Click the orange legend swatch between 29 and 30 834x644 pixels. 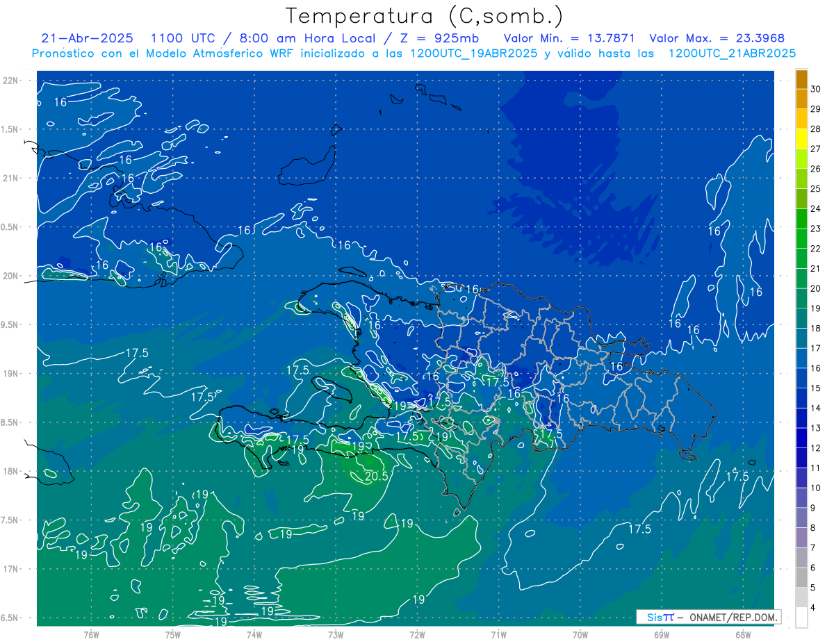[x=801, y=99]
